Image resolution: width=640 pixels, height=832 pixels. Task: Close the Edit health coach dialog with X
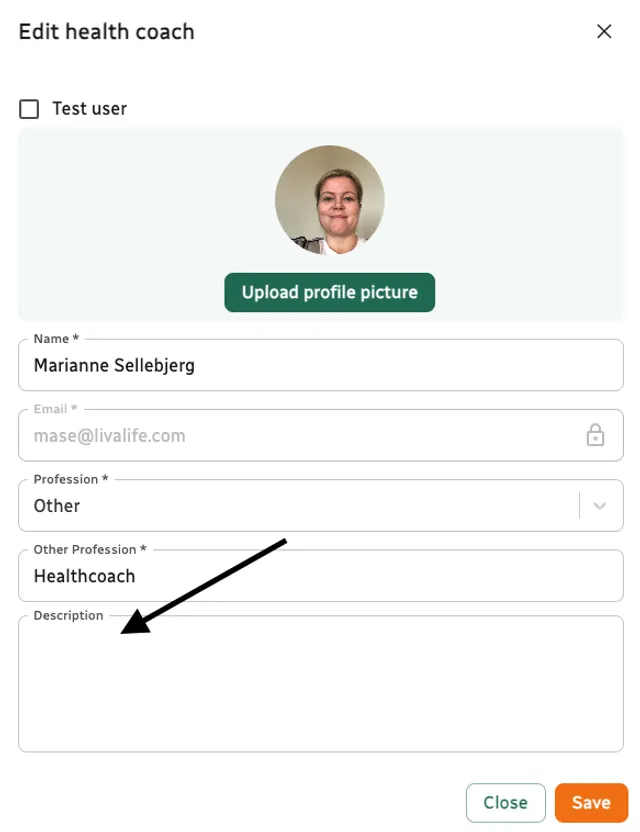click(604, 31)
